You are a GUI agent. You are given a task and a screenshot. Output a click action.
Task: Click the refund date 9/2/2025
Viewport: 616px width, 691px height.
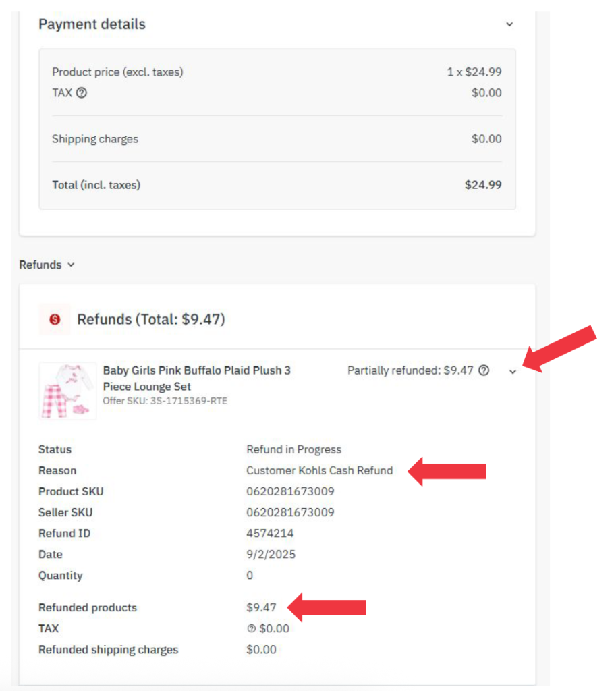[x=271, y=554]
